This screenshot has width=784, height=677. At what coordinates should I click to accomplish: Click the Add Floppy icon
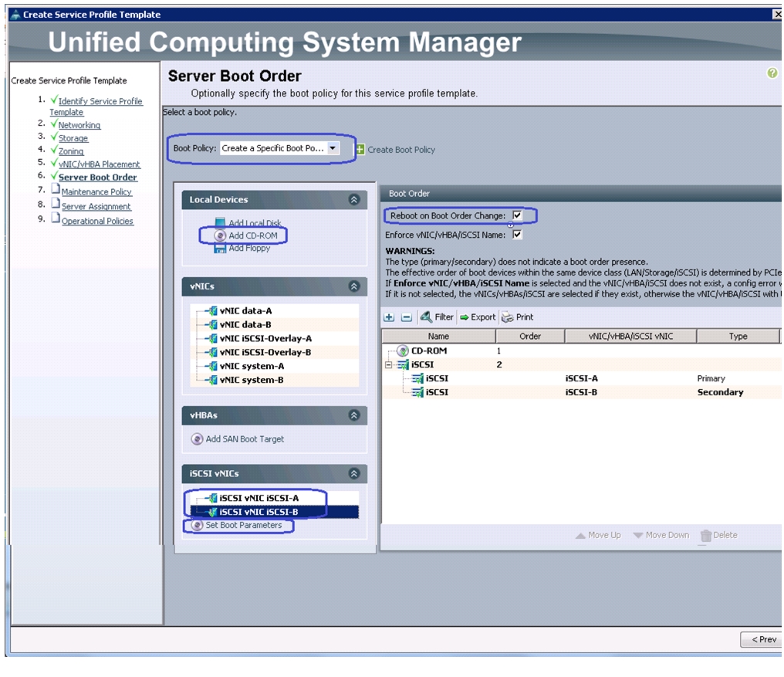pos(220,249)
